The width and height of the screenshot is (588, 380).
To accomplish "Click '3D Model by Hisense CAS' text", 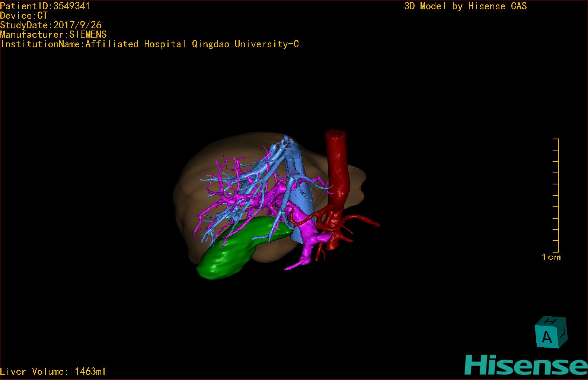I will pos(466,6).
